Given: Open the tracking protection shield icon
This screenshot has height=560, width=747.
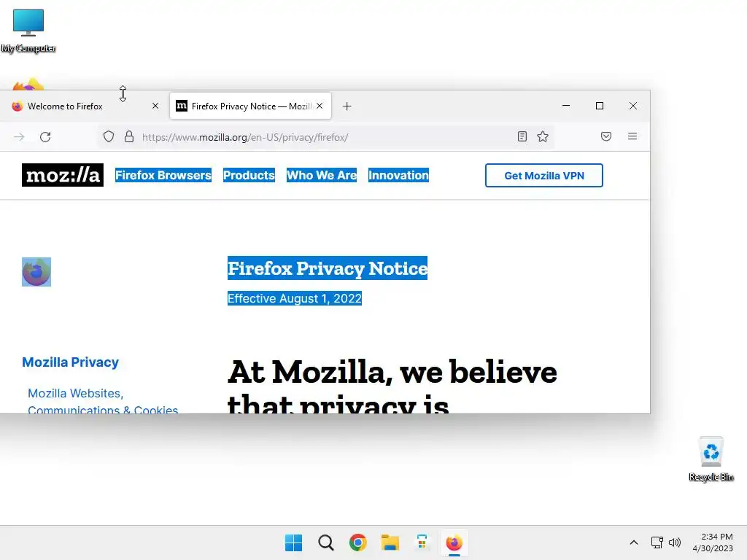Looking at the screenshot, I should (x=109, y=137).
